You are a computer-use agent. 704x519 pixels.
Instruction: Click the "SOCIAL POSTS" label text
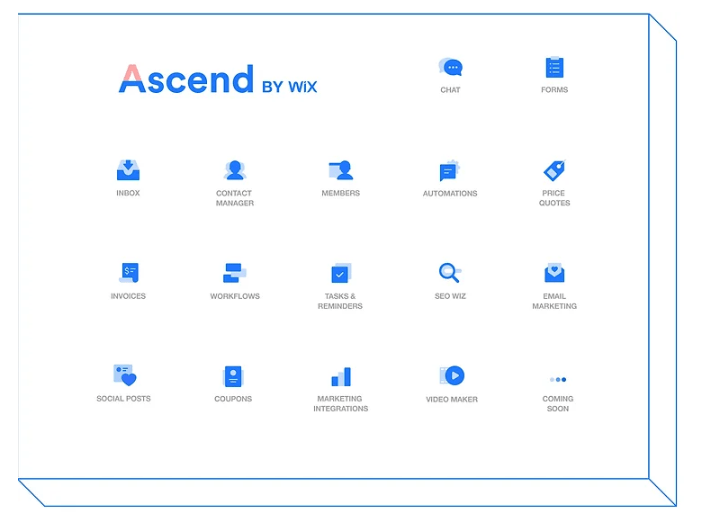tap(123, 399)
